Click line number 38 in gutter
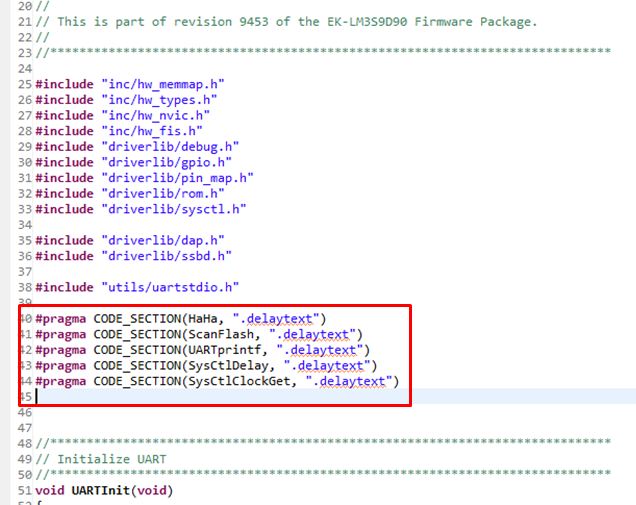This screenshot has width=636, height=505. point(25,287)
